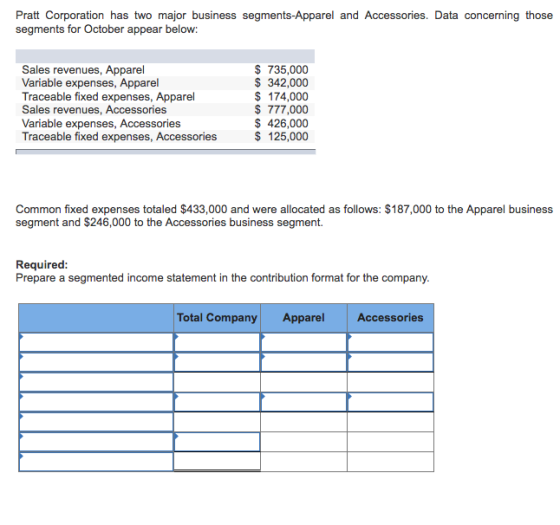Click 'Variable expenses, Apparel' row label
Viewport: 560px width, 525px height.
pos(90,83)
